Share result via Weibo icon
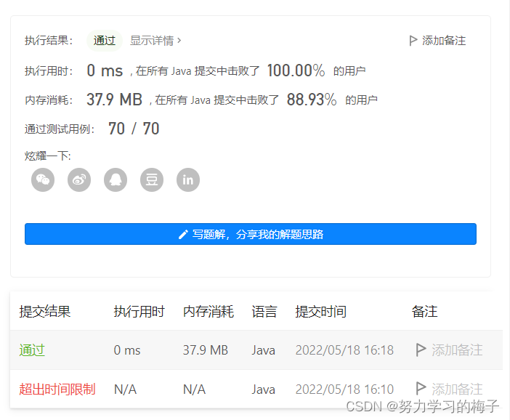This screenshot has height=420, width=510. pyautogui.click(x=79, y=180)
